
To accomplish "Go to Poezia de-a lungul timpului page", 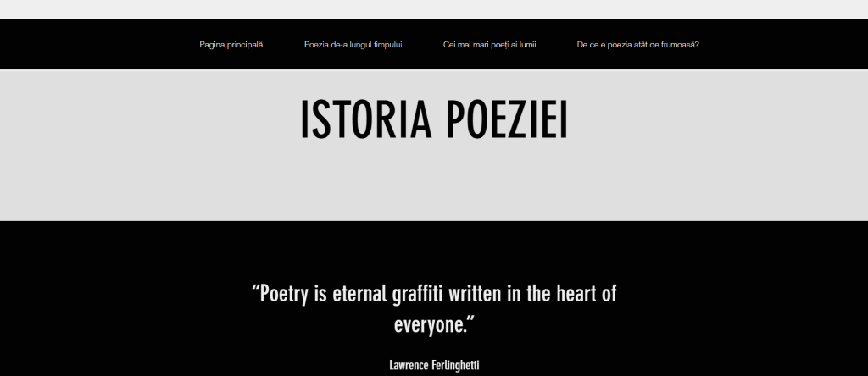I will (x=353, y=45).
